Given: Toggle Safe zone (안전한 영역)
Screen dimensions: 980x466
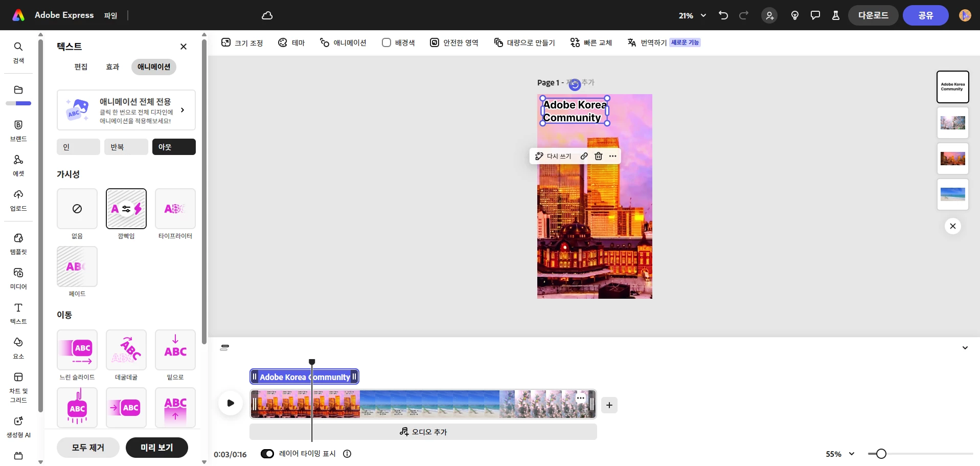Looking at the screenshot, I should [x=454, y=42].
